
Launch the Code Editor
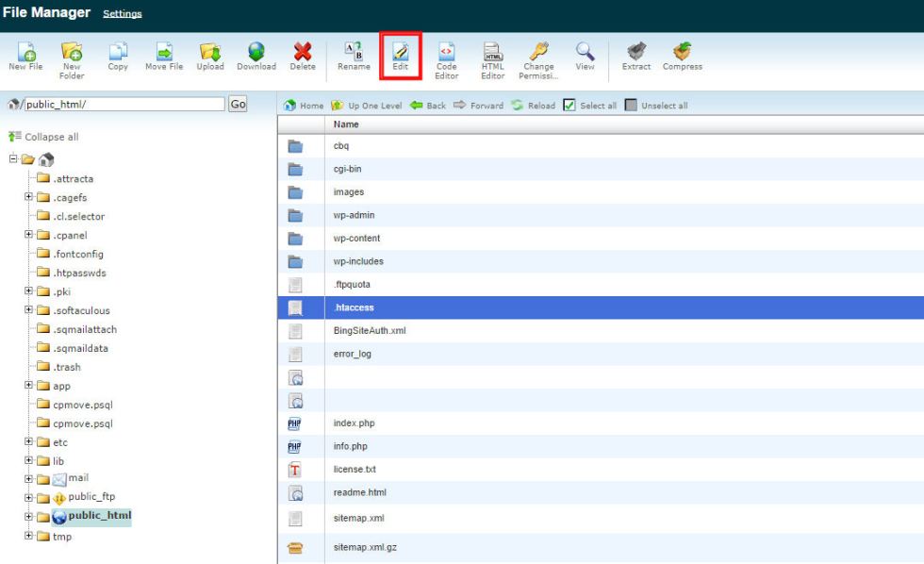[x=447, y=60]
